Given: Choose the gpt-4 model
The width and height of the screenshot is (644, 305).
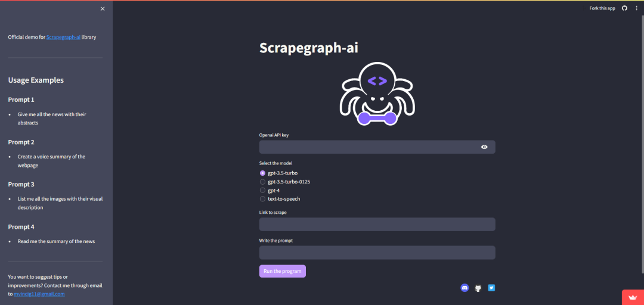Looking at the screenshot, I should tap(263, 190).
